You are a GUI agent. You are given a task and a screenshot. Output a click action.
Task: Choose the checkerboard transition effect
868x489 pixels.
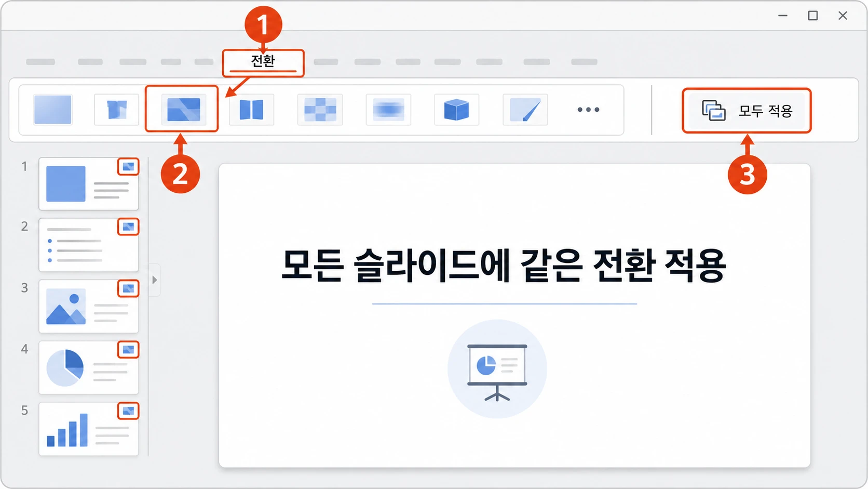(x=320, y=110)
